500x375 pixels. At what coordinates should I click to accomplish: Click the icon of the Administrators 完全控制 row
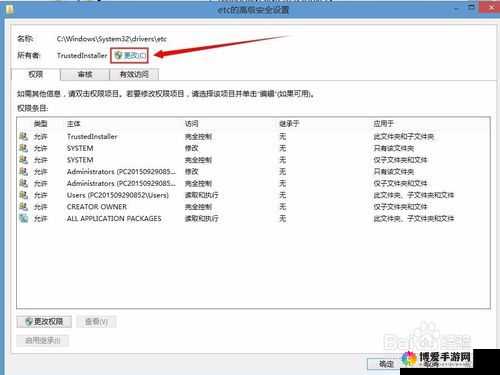(23, 183)
